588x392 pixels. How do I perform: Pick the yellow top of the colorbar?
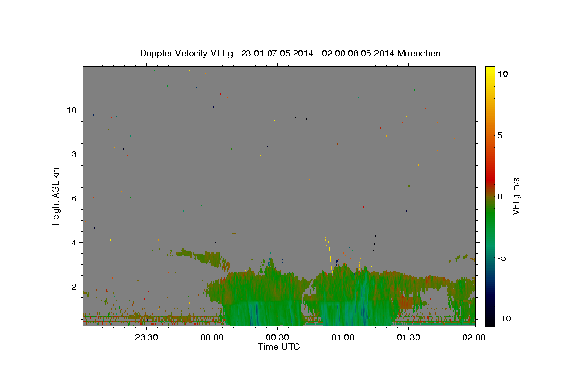(490, 70)
